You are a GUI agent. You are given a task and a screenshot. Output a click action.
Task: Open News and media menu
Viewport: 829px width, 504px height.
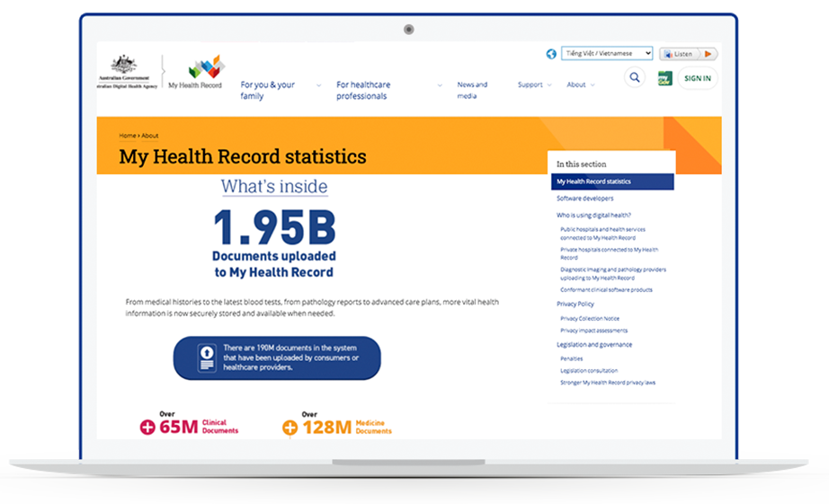(x=472, y=91)
